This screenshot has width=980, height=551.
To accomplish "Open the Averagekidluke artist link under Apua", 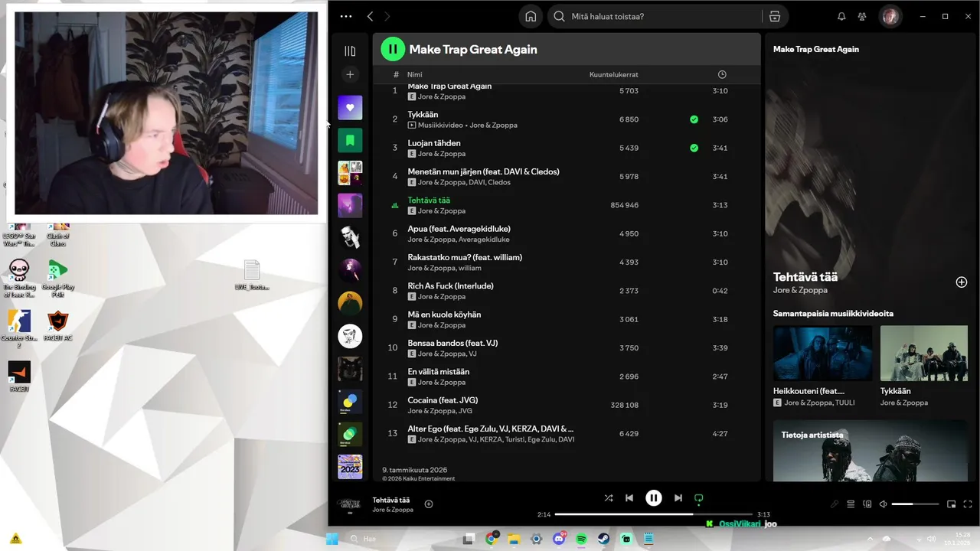I will (x=485, y=240).
